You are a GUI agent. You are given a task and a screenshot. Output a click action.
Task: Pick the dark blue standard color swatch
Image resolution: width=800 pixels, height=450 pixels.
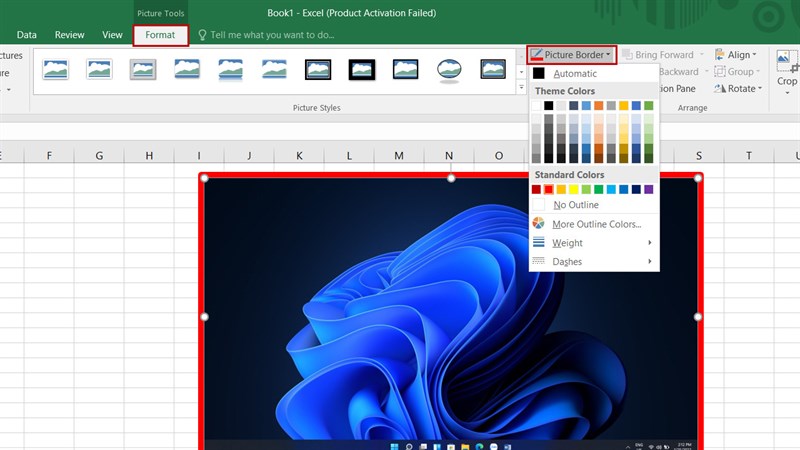click(x=636, y=189)
